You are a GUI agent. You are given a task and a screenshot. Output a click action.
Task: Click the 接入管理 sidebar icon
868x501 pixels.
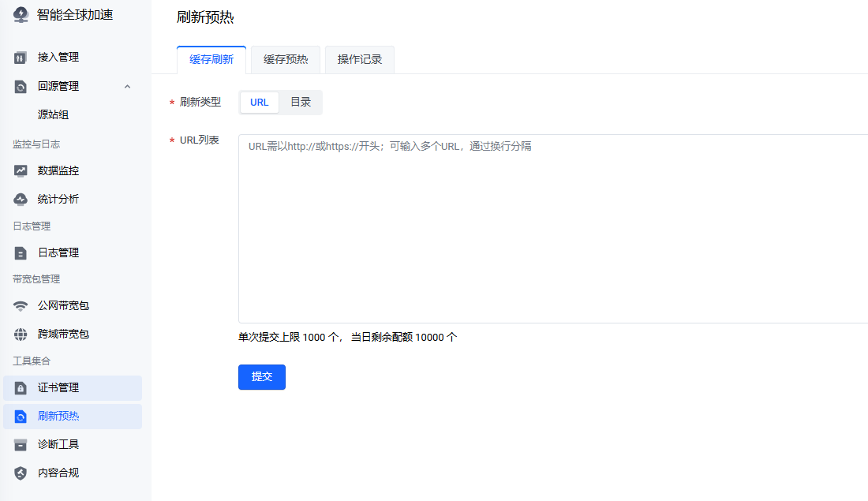21,58
